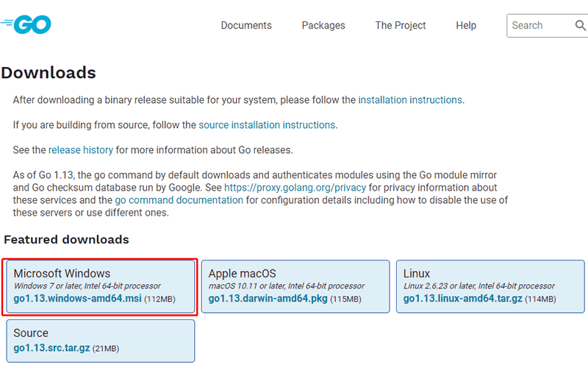
Task: Click the Go logo icon
Action: click(x=26, y=25)
